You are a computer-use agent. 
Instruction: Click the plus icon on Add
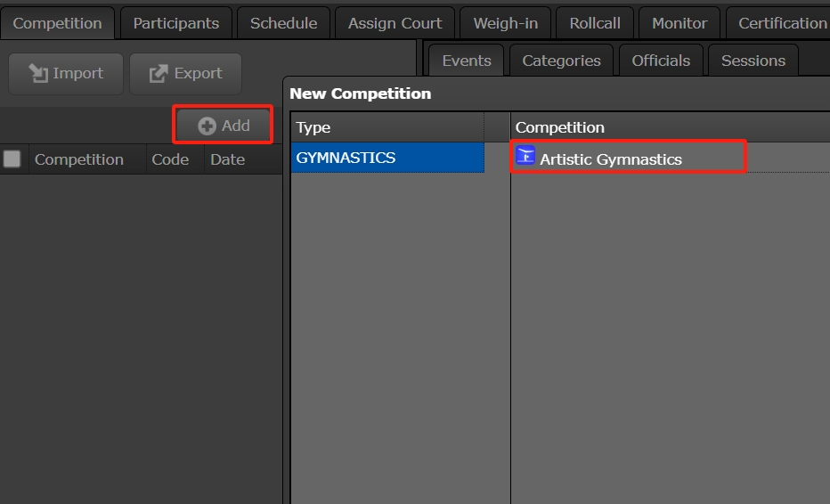207,126
